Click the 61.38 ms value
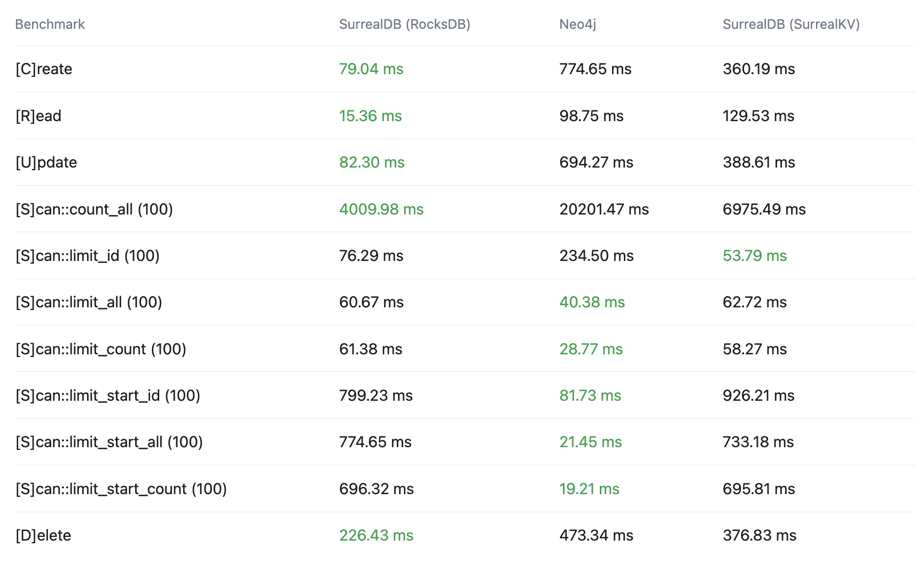This screenshot has height=571, width=924. 371,349
